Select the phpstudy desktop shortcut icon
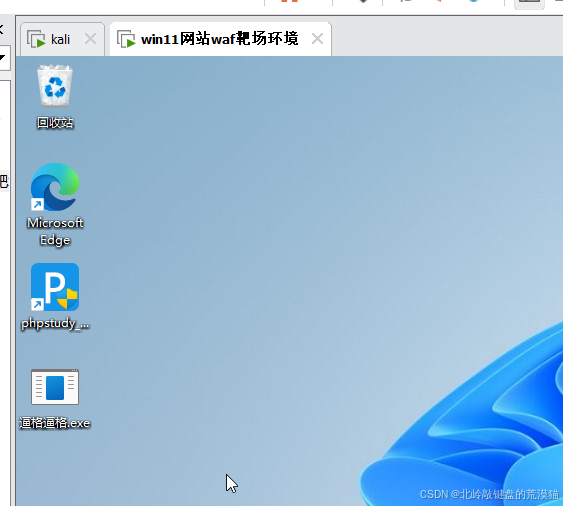 pos(55,287)
